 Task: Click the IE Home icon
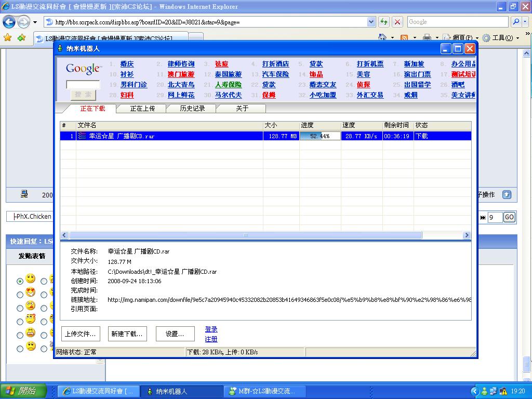pos(382,37)
